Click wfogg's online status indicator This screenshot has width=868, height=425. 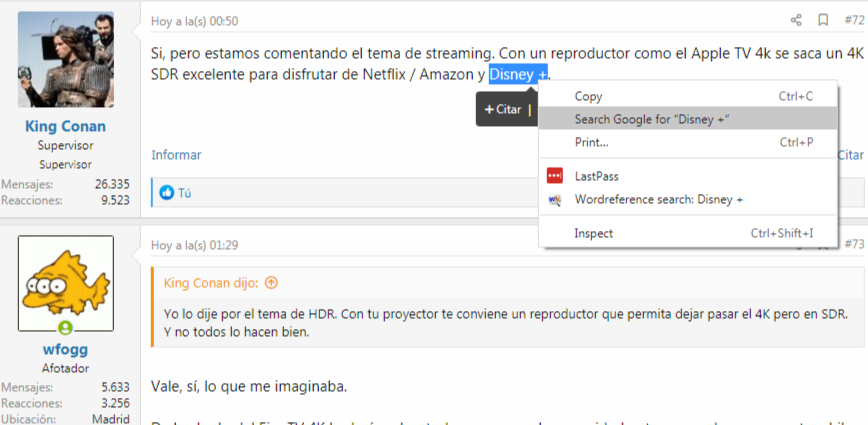[x=65, y=328]
